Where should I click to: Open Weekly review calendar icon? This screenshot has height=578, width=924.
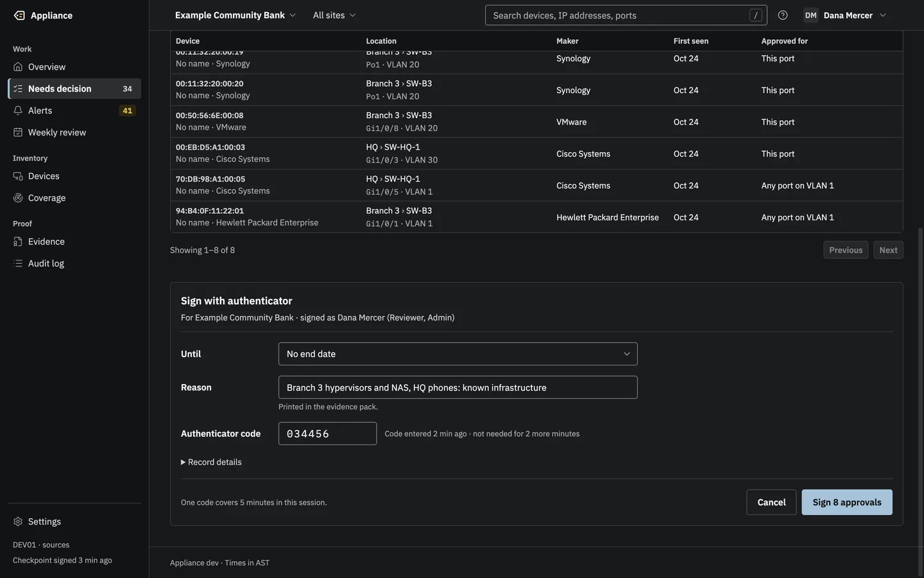pyautogui.click(x=18, y=132)
